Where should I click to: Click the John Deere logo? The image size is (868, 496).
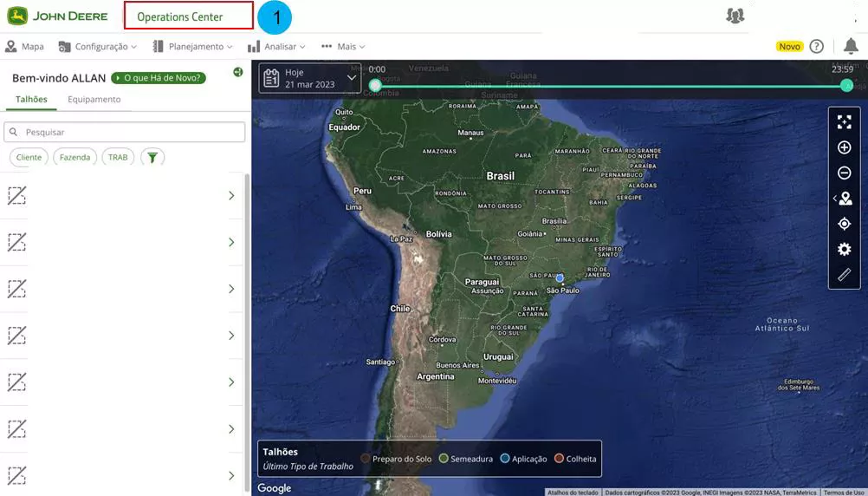point(57,16)
